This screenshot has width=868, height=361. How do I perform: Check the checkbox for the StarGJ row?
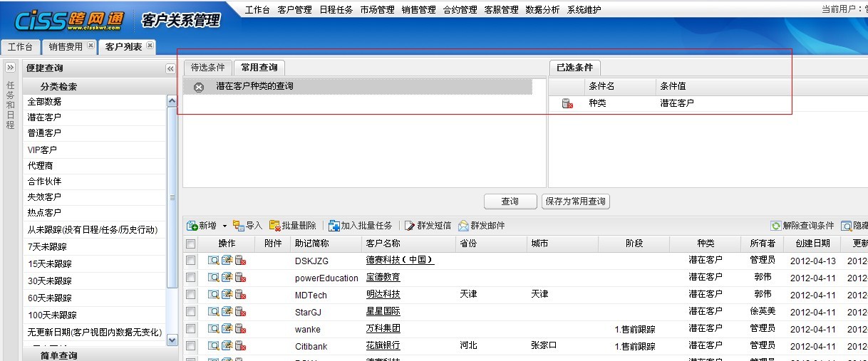(x=190, y=312)
